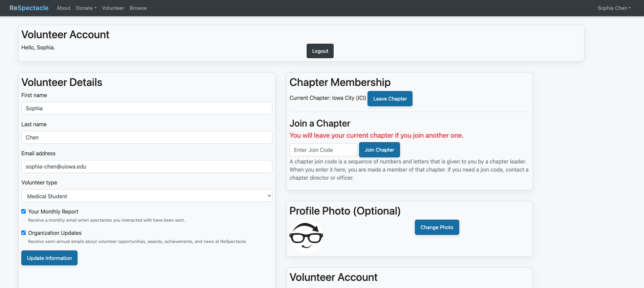This screenshot has width=644, height=288.
Task: Click the 'Chapter Membership' heading
Action: click(x=340, y=82)
